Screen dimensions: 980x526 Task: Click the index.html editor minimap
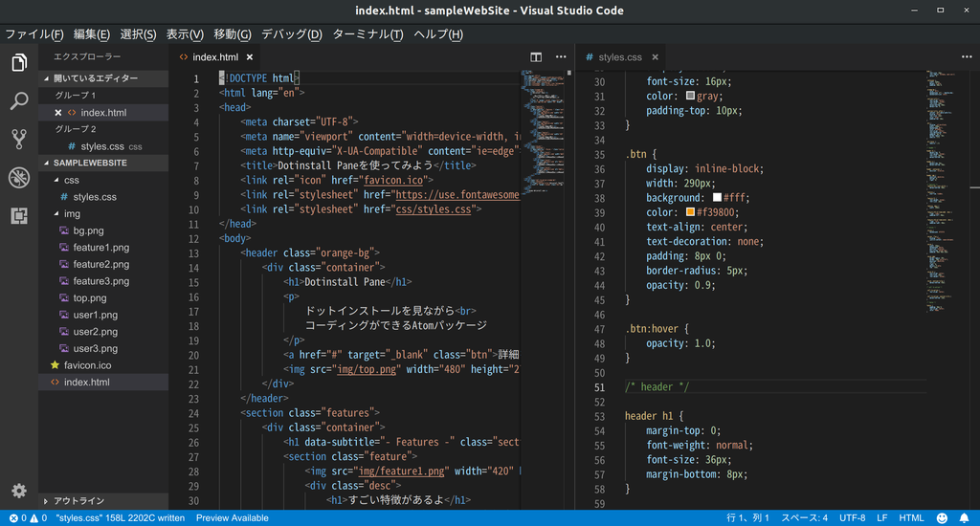(543, 131)
